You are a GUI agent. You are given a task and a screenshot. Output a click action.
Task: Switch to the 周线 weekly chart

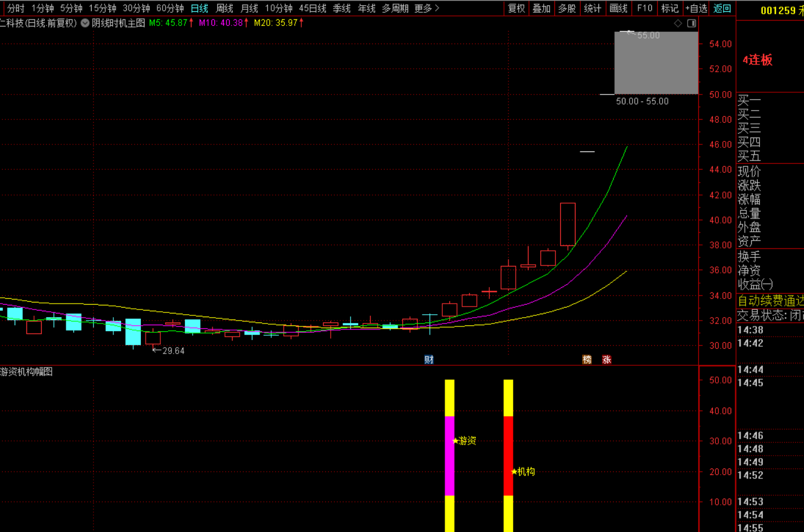pos(224,8)
